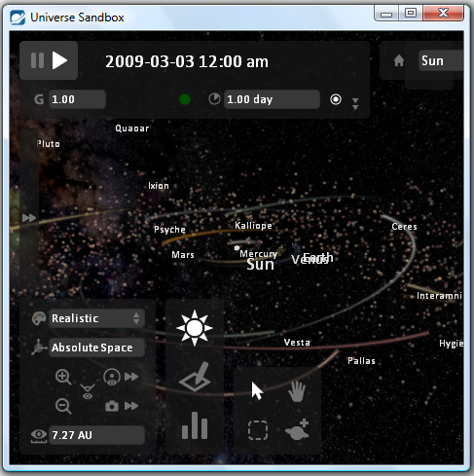Select the Pallas label
The width and height of the screenshot is (474, 476).
(361, 361)
